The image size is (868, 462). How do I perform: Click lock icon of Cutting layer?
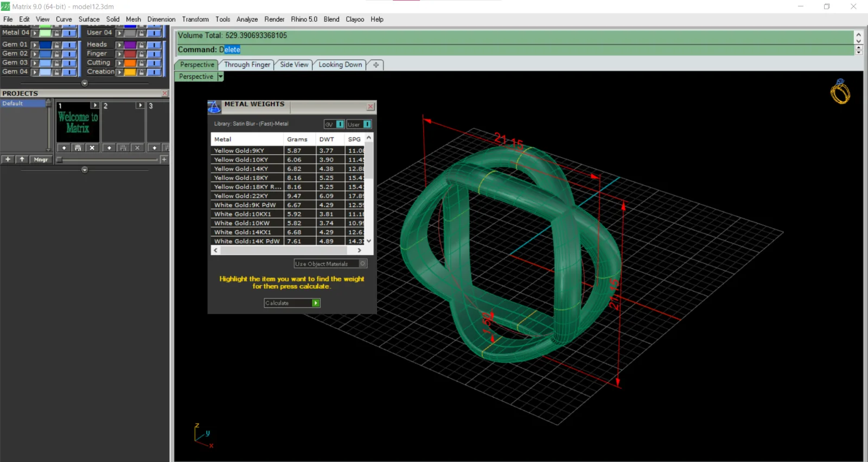(142, 63)
